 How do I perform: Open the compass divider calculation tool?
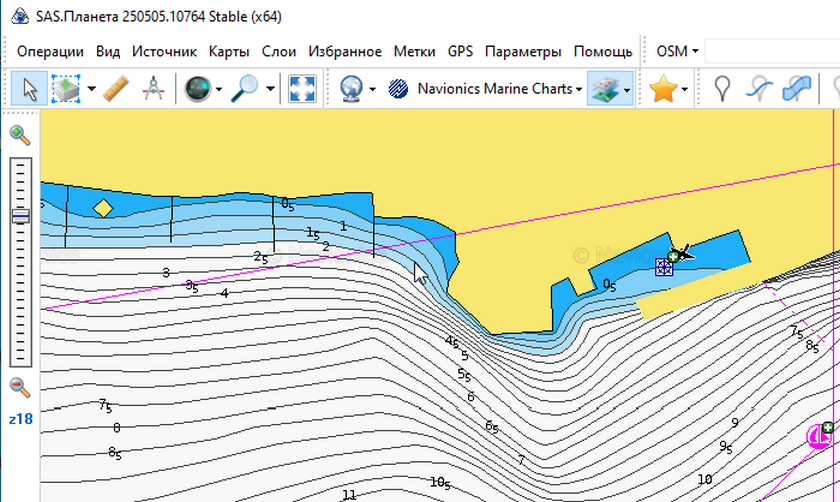click(152, 89)
